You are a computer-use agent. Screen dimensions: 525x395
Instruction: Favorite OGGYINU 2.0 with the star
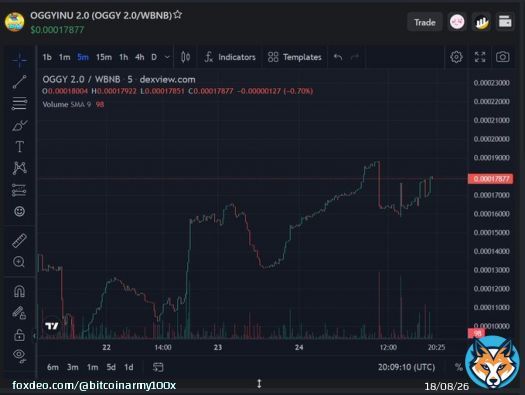click(x=178, y=15)
